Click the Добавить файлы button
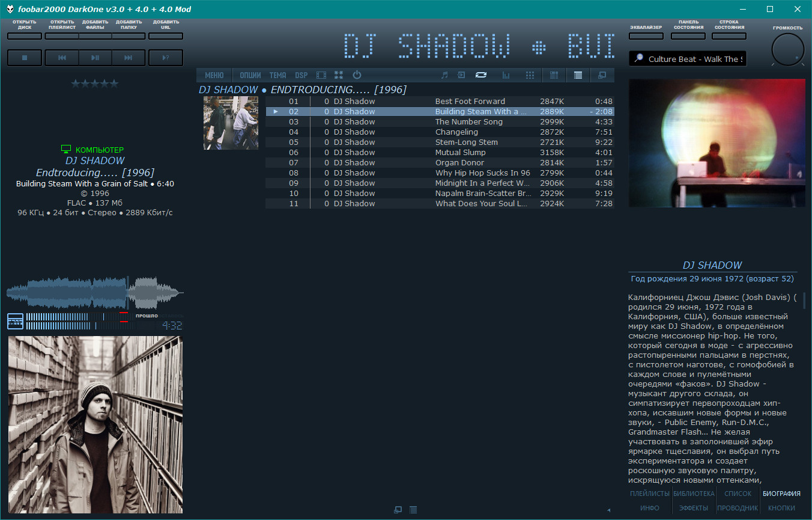 point(95,36)
